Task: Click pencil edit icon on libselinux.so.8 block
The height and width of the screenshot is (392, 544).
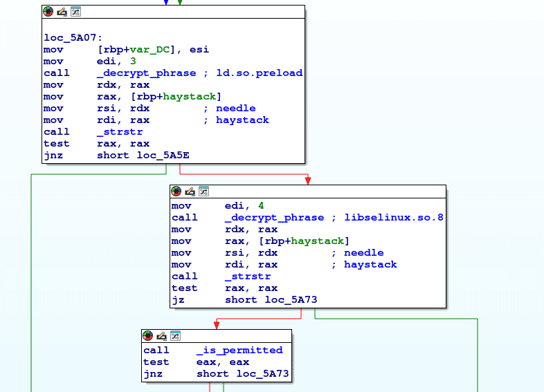Action: pyautogui.click(x=190, y=191)
